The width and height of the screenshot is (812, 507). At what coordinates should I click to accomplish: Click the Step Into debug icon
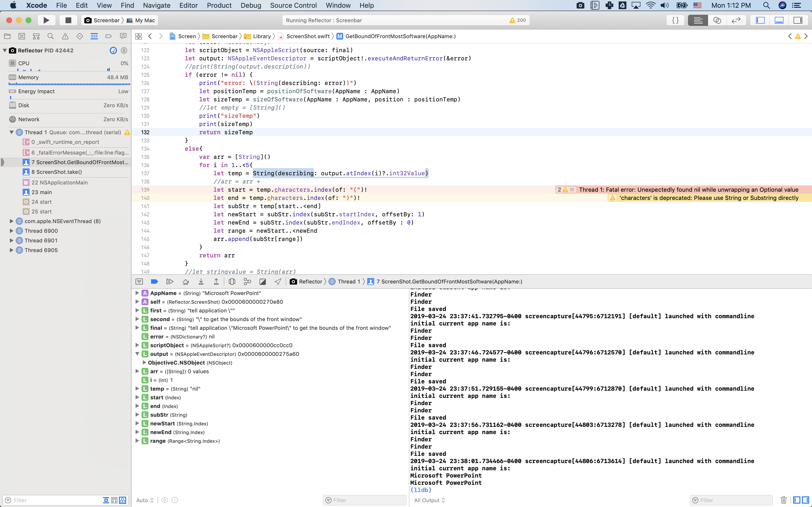[x=201, y=282]
